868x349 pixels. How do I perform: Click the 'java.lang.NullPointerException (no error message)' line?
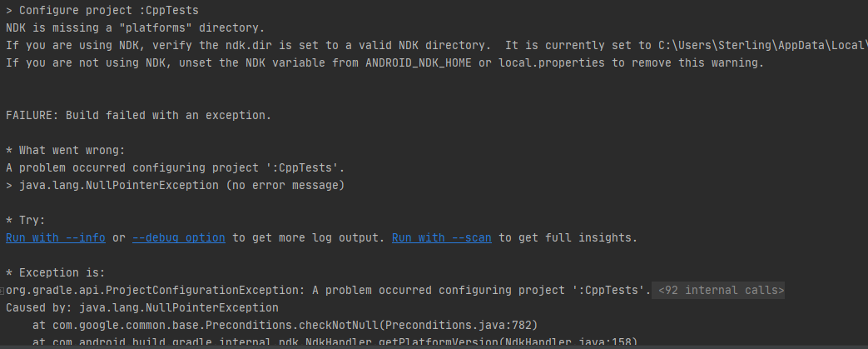(x=176, y=185)
